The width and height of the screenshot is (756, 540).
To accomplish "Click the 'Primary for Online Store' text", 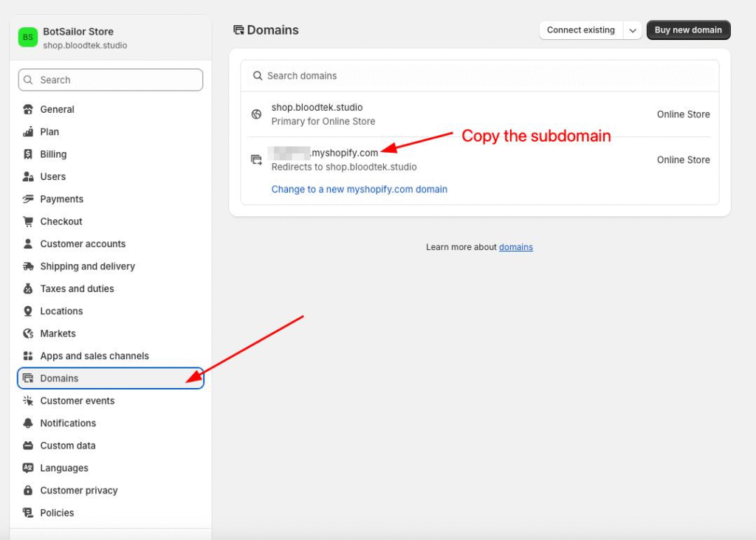I will 323,122.
